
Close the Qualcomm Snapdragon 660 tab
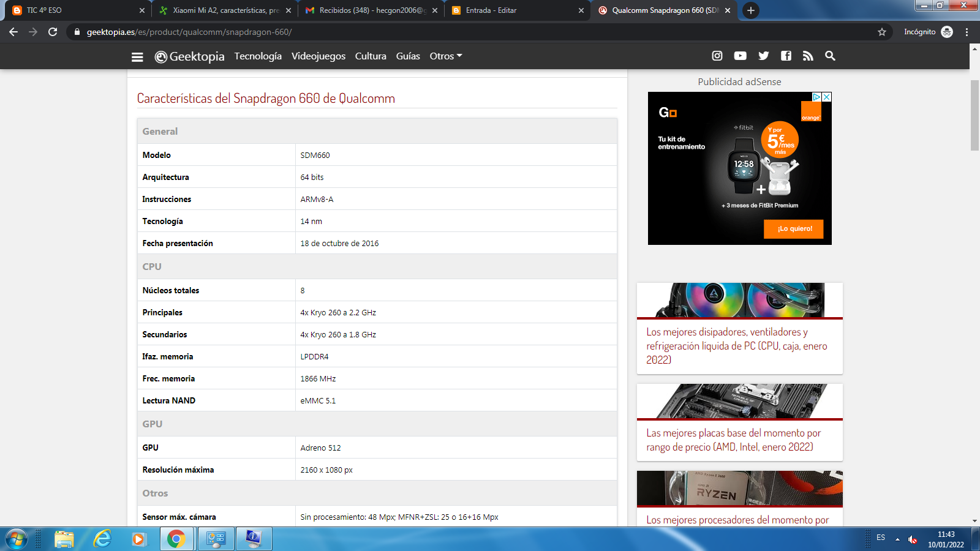728,10
